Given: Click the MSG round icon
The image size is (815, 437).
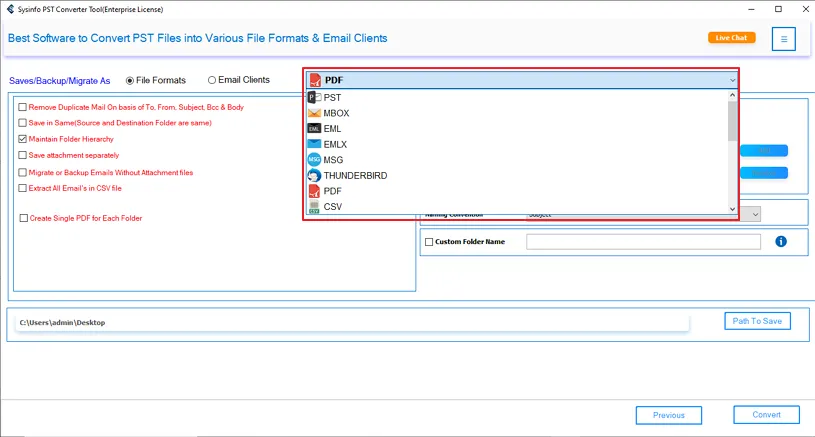Looking at the screenshot, I should pos(314,160).
